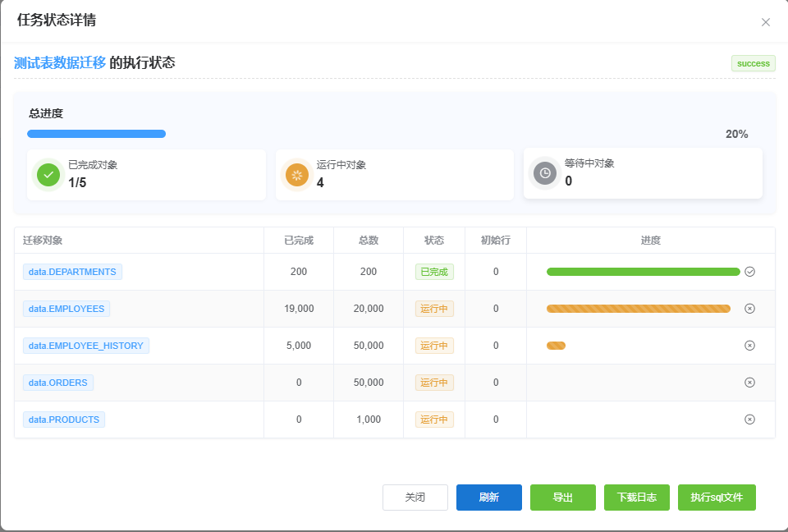The width and height of the screenshot is (788, 532).
Task: Click the green checkmark completed objects icon
Action: (x=48, y=175)
